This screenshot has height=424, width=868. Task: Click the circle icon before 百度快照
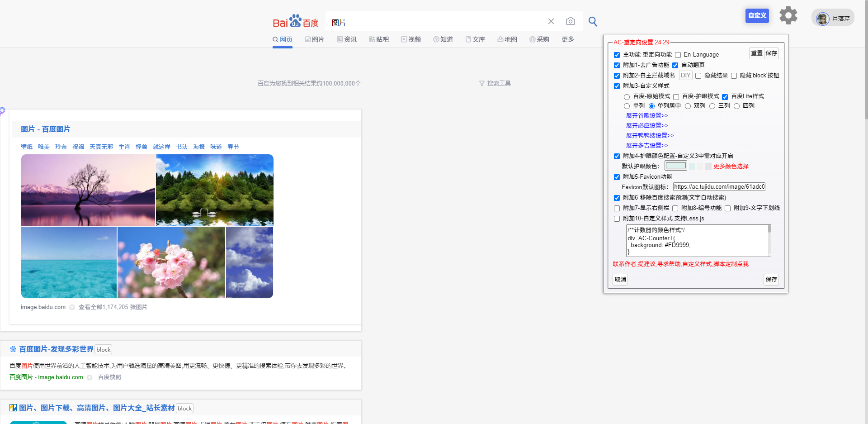click(x=90, y=377)
